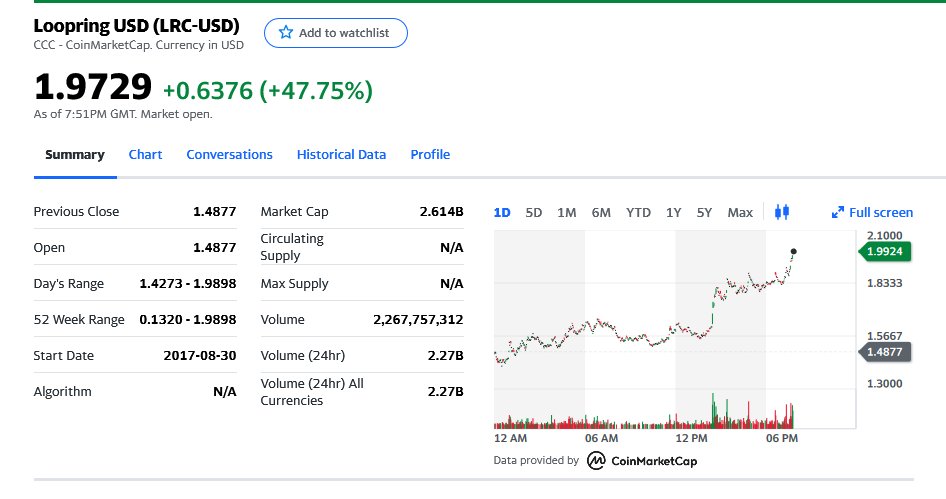Screen dimensions: 946x499
Task: Go to the Historical Data tab
Action: click(x=341, y=154)
